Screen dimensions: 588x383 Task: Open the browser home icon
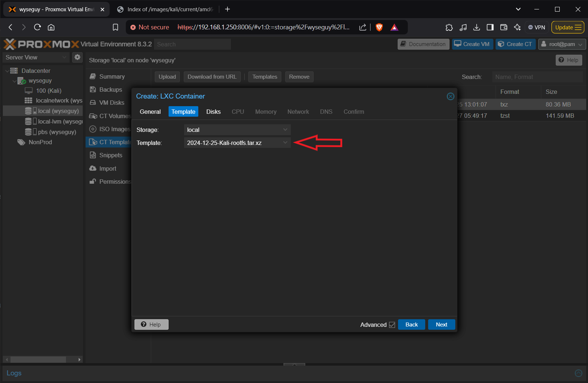coord(51,27)
